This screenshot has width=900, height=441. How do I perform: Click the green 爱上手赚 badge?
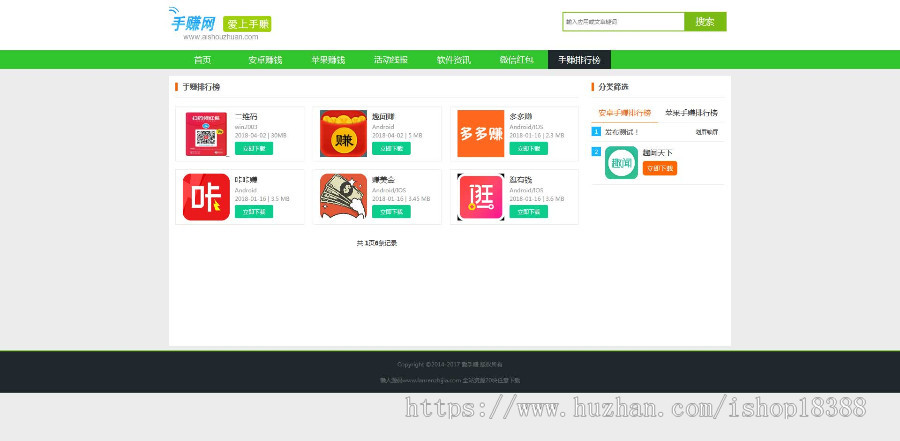click(x=247, y=24)
